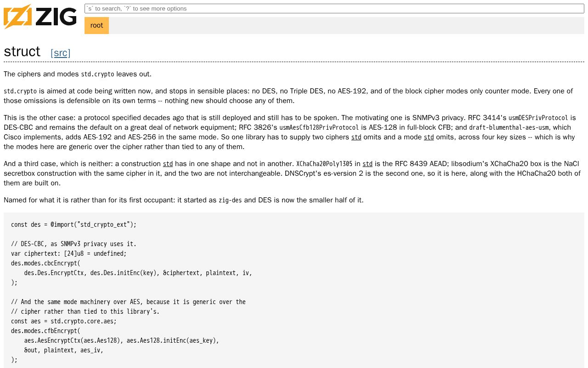The height and width of the screenshot is (368, 588).
Task: Open the std link after "XChaCha20Poly1305 in"
Action: tap(367, 164)
